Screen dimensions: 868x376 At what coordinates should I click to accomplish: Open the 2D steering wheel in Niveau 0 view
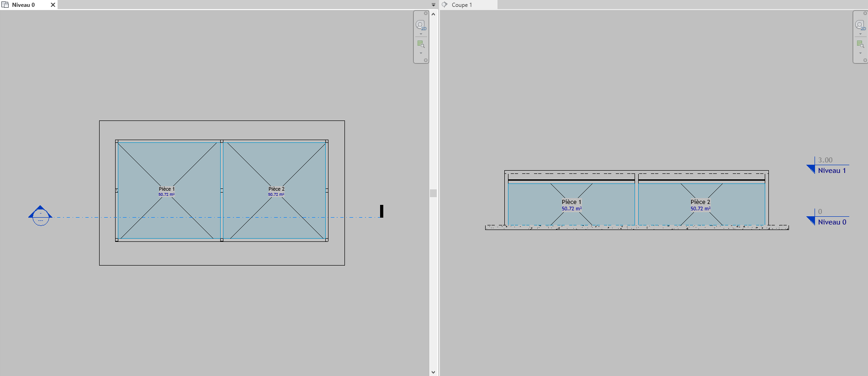[x=420, y=25]
